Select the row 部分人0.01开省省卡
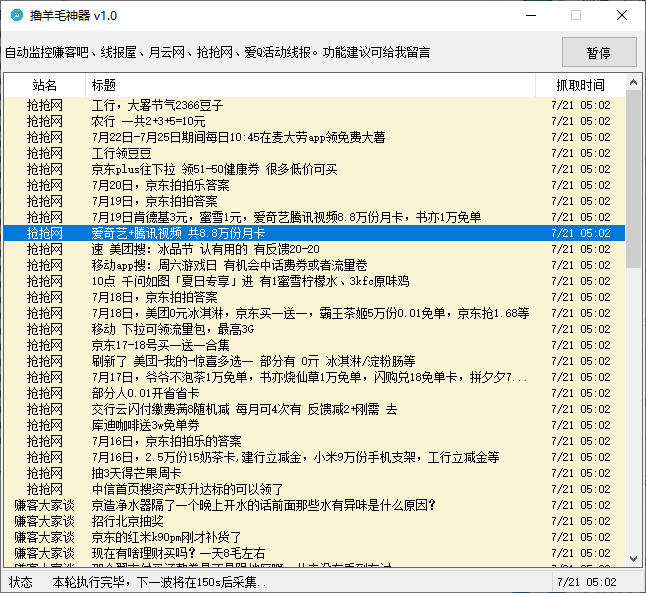 point(314,393)
